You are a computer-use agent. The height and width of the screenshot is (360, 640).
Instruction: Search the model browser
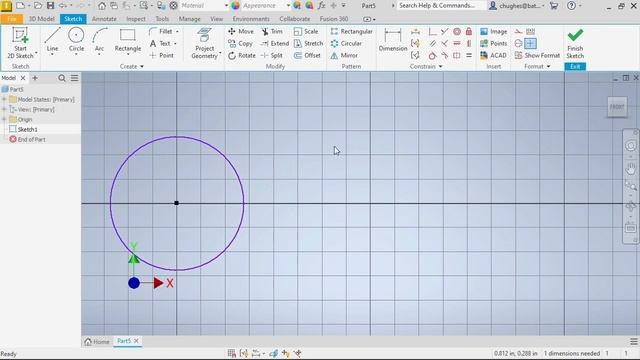pos(62,78)
